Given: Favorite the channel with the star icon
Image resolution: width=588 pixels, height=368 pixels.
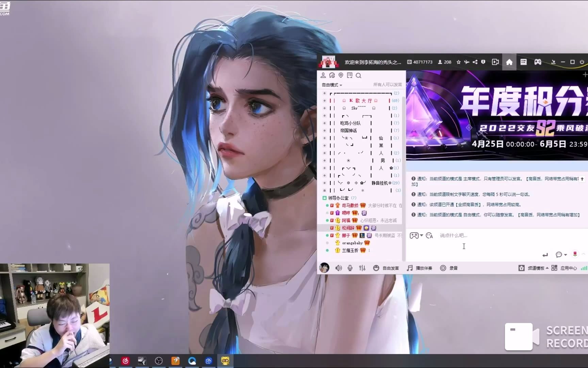Looking at the screenshot, I should click(x=458, y=62).
